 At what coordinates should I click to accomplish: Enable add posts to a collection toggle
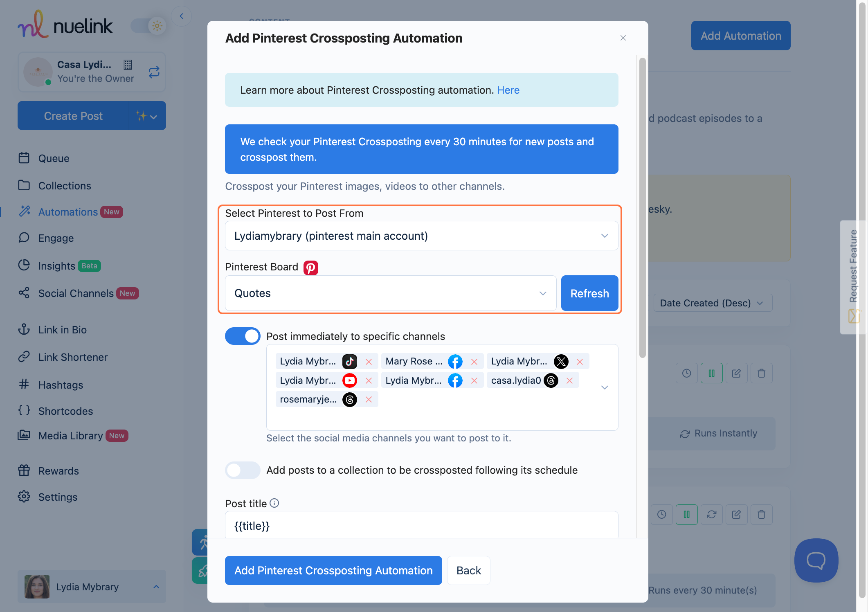(243, 470)
